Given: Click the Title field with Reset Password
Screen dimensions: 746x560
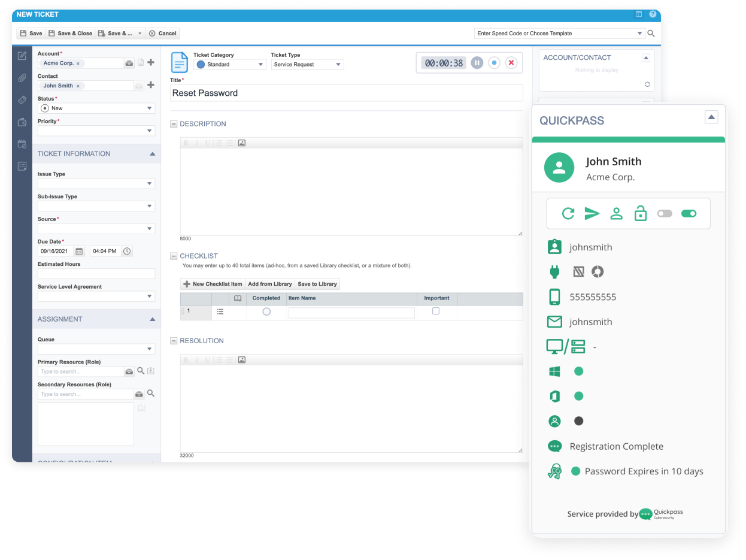Looking at the screenshot, I should tap(346, 93).
